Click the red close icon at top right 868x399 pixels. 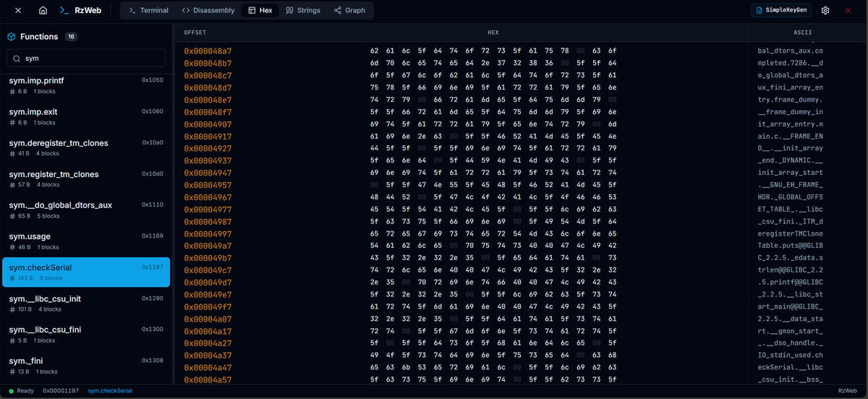848,11
